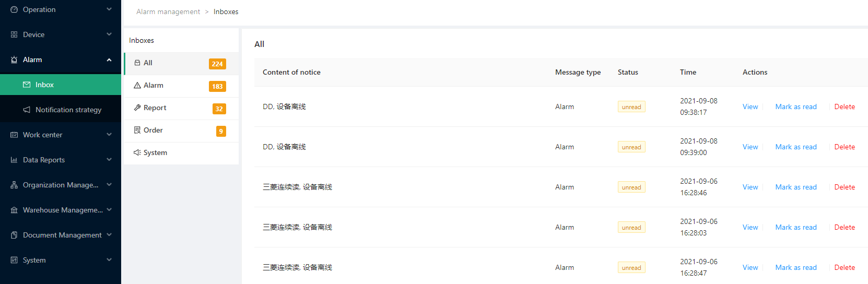The image size is (868, 284).
Task: Expand the Organization Management submenu arrow
Action: (109, 184)
